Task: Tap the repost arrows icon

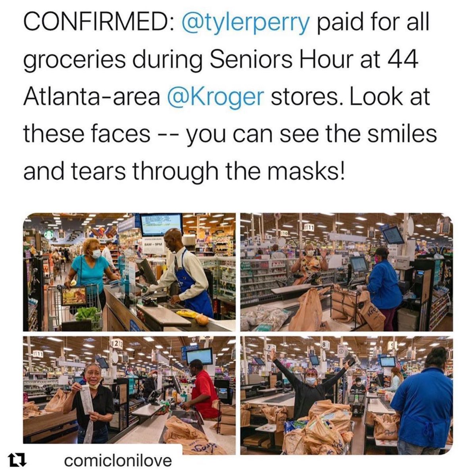Action: 15,461
